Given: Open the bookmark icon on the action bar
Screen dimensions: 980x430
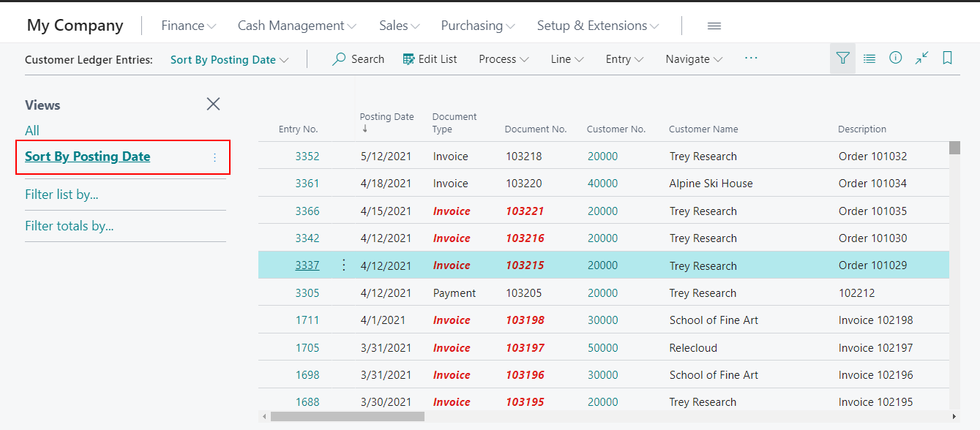Looking at the screenshot, I should (947, 58).
